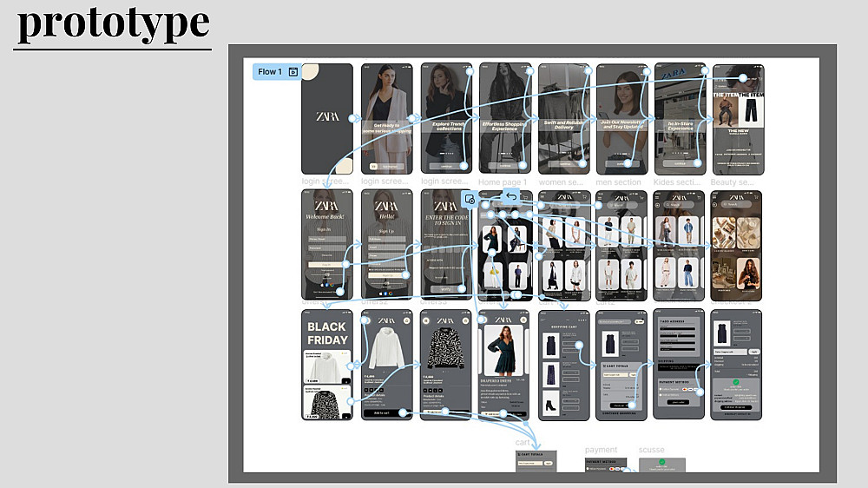Click the 'Beauty se...' frame label
The height and width of the screenshot is (488, 868).
point(732,181)
